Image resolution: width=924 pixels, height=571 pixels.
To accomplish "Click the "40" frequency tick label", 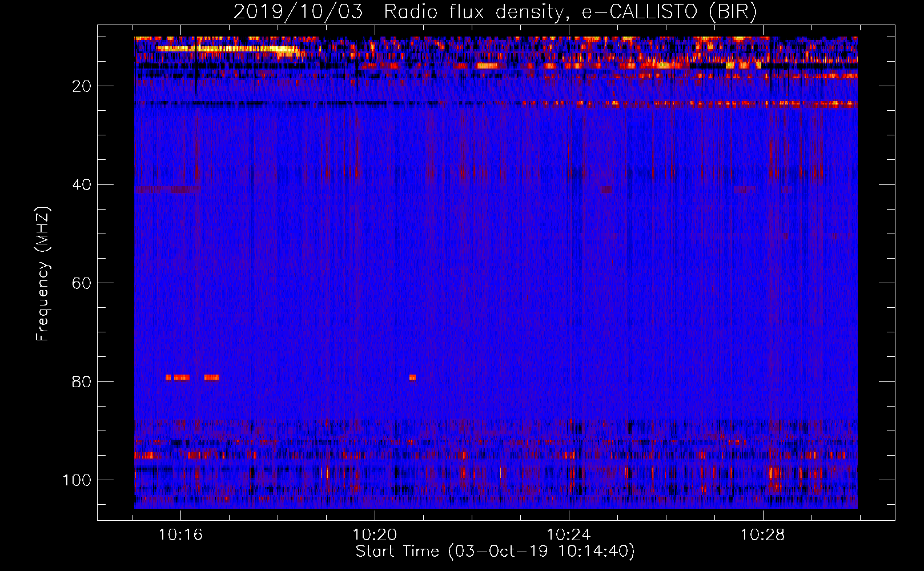I will coord(82,185).
